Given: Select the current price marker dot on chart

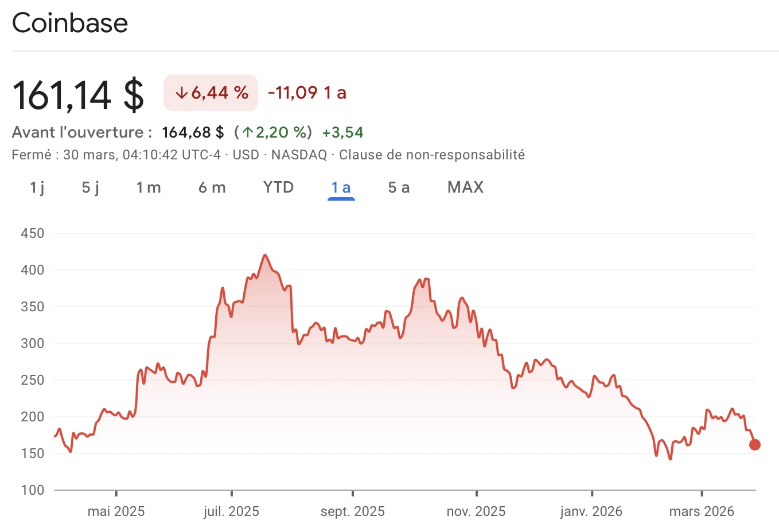Looking at the screenshot, I should pyautogui.click(x=755, y=444).
